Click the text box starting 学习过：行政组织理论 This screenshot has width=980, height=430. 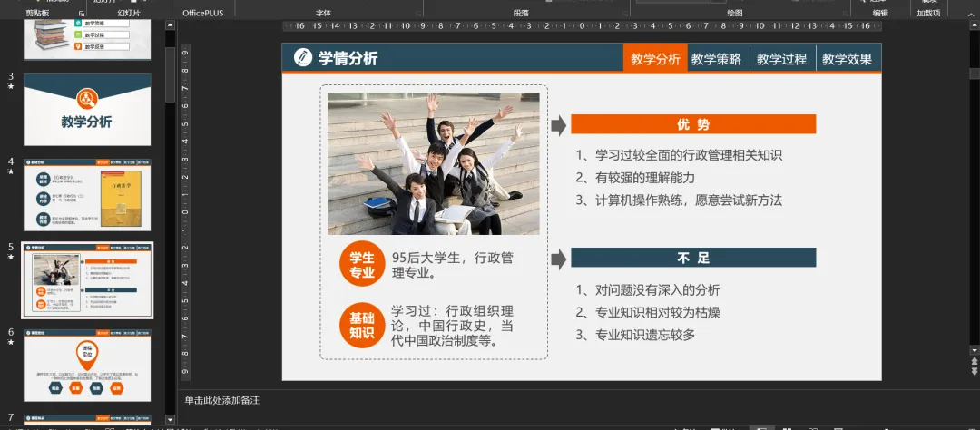[453, 327]
